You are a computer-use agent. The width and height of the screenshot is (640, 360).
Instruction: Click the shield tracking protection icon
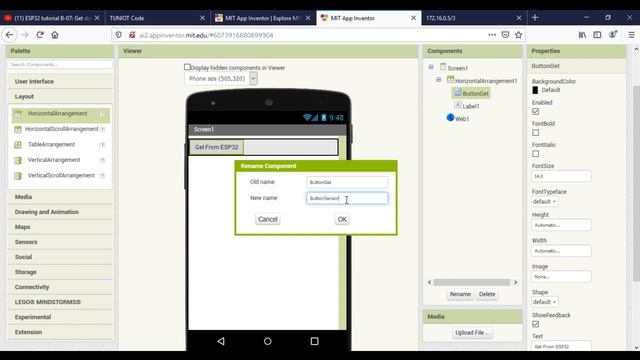(118, 35)
